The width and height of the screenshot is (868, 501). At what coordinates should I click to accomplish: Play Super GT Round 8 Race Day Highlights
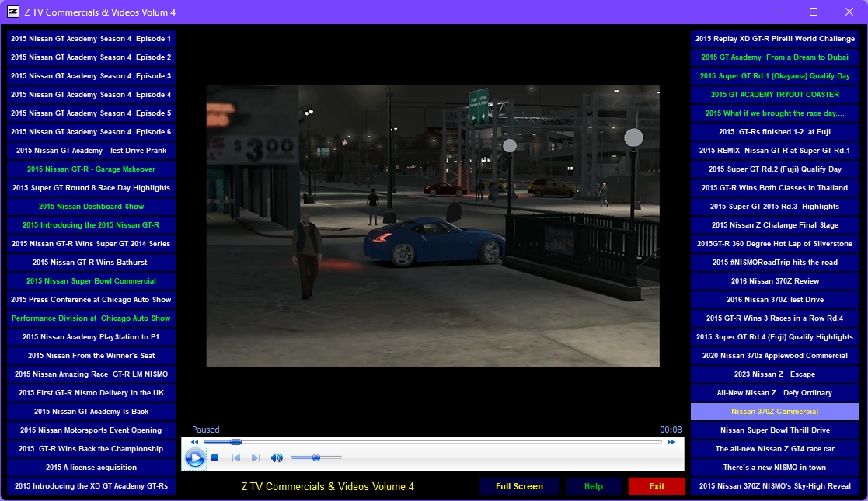coord(92,188)
